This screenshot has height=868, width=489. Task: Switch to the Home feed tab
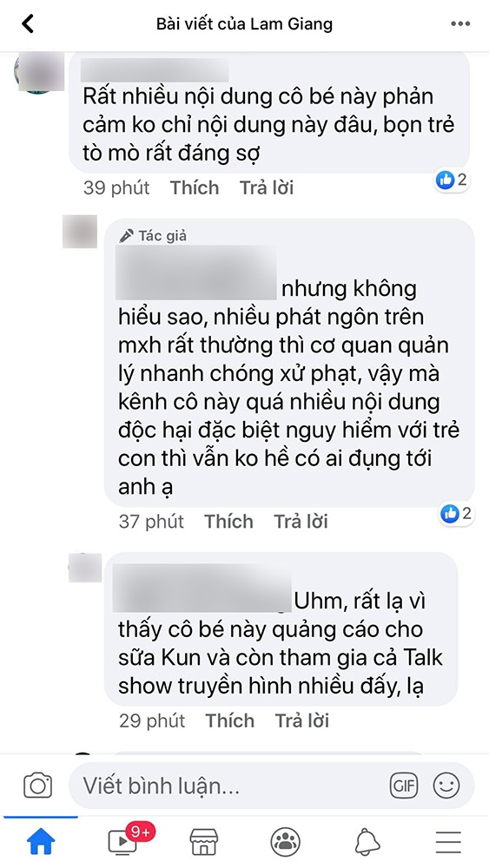pyautogui.click(x=41, y=842)
